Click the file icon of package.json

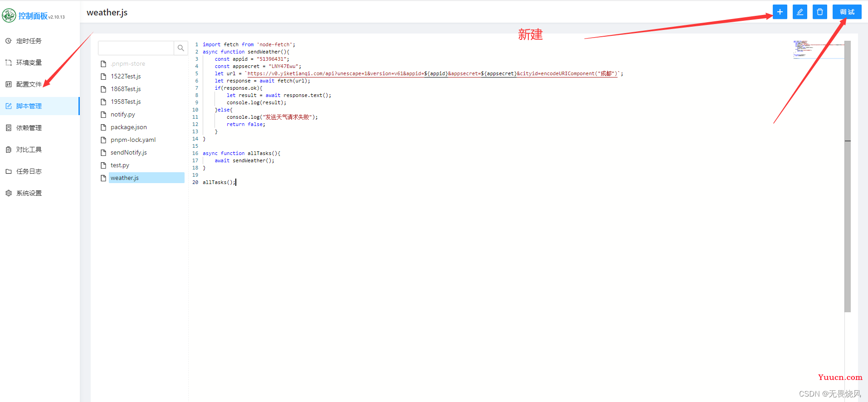coord(103,127)
